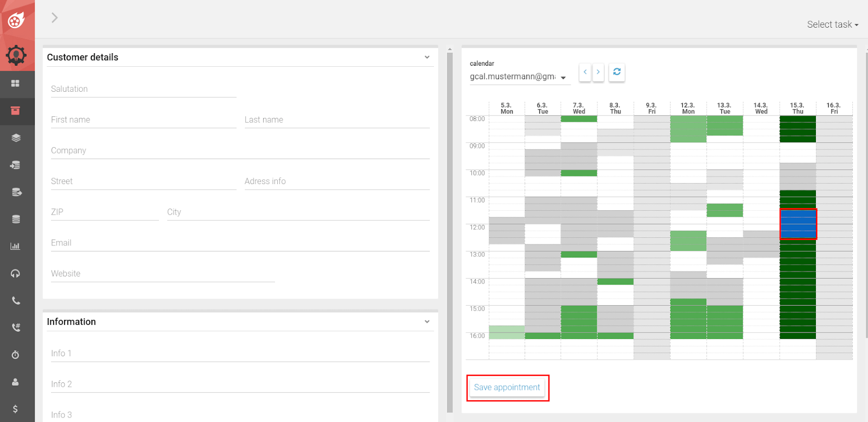Open the dashboard grid icon in sidebar

pyautogui.click(x=15, y=84)
